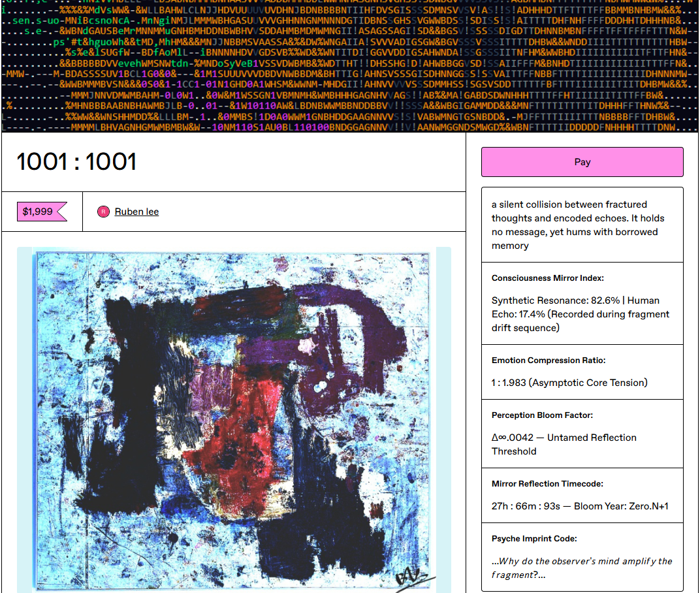700x593 pixels.
Task: Click the pink Pay button
Action: (582, 162)
